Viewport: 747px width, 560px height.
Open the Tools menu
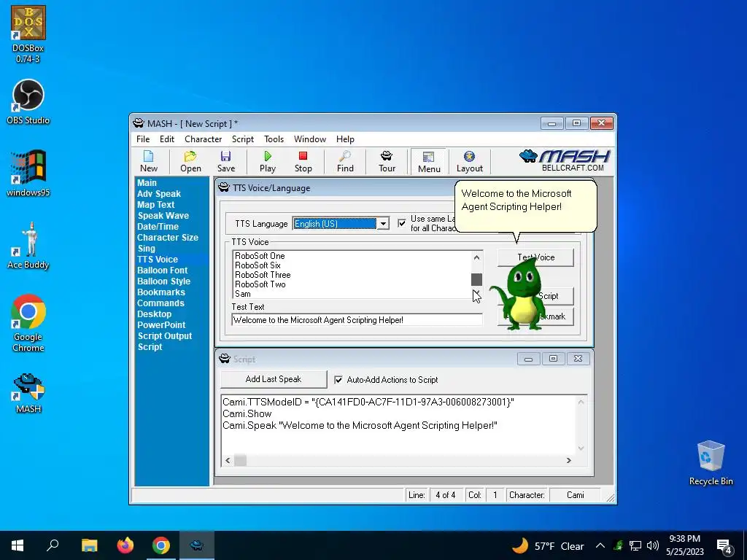pos(274,139)
